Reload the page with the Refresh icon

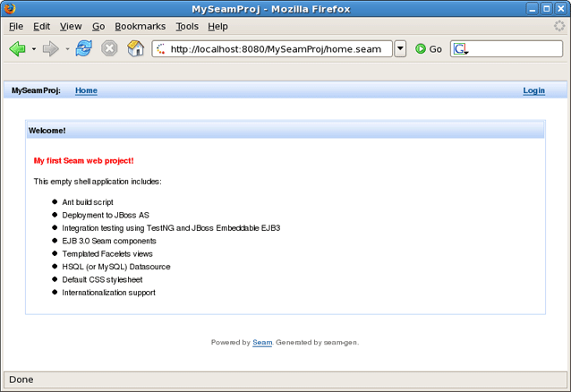pos(83,49)
